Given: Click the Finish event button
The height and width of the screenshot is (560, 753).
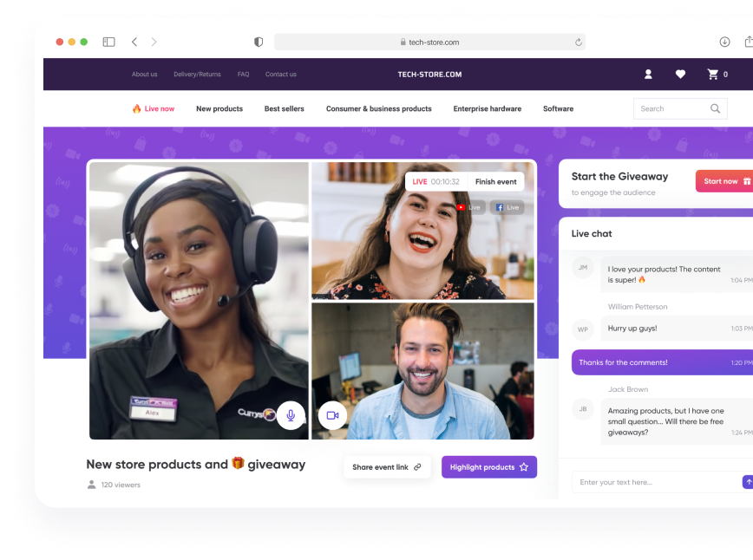Looking at the screenshot, I should click(496, 182).
